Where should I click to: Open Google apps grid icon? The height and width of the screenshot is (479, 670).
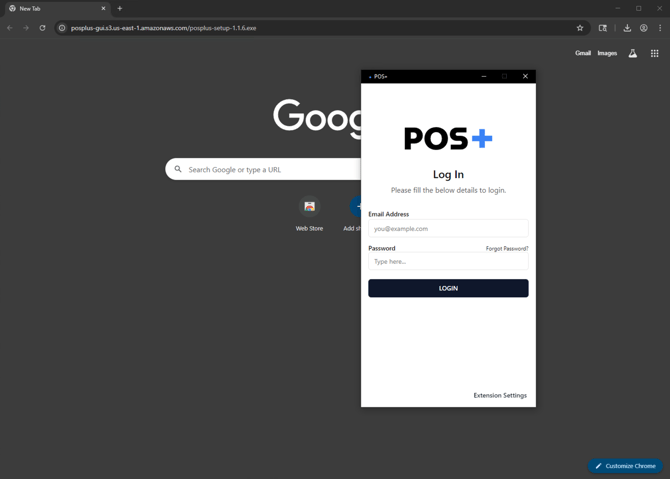point(655,53)
